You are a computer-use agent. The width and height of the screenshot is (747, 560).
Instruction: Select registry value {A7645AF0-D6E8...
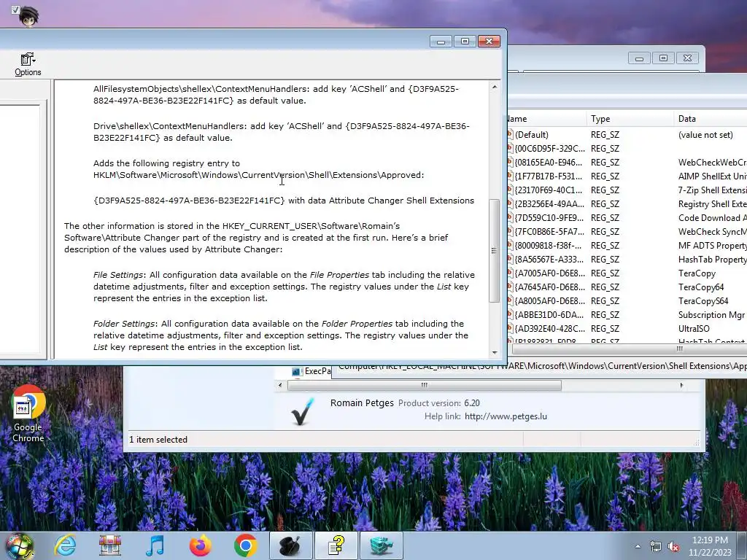549,287
